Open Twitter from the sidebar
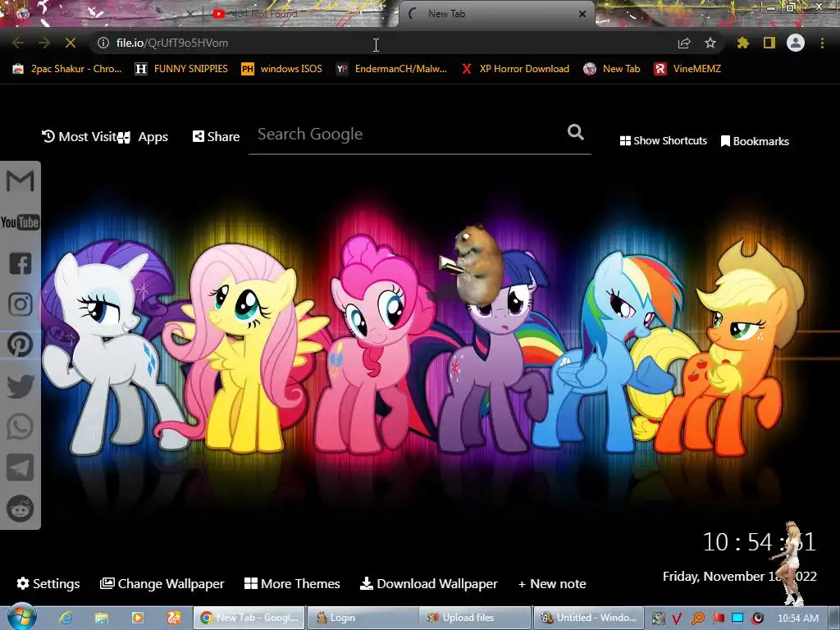840x630 pixels. pyautogui.click(x=20, y=386)
